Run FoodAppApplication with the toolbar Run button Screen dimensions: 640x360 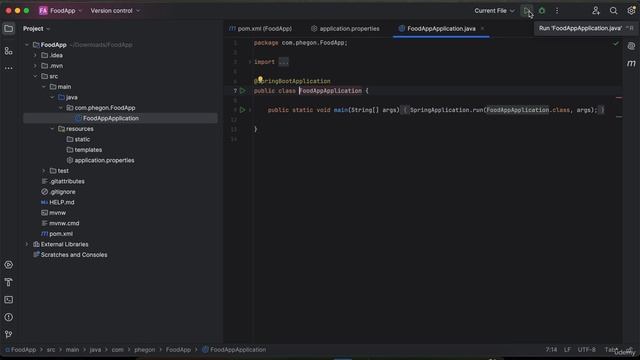(527, 11)
